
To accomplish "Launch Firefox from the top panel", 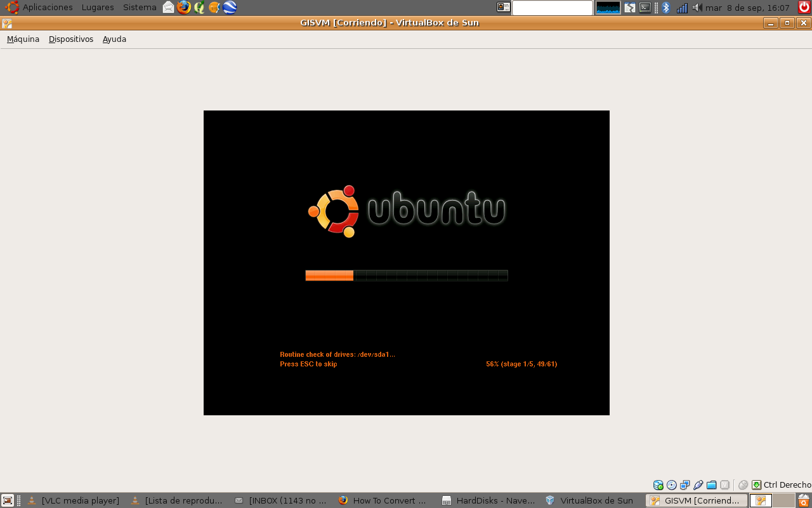I will (184, 8).
